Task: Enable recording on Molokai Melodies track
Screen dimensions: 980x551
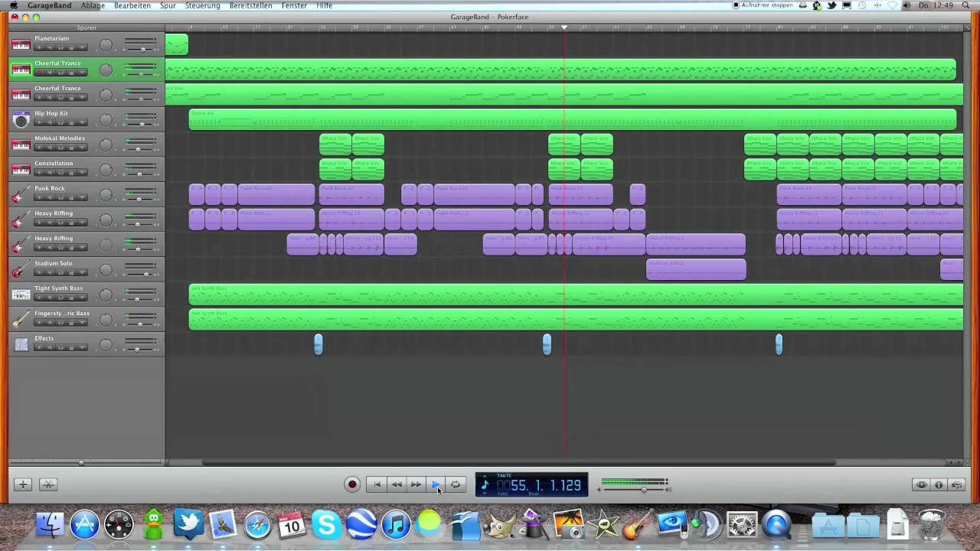Action: point(39,148)
